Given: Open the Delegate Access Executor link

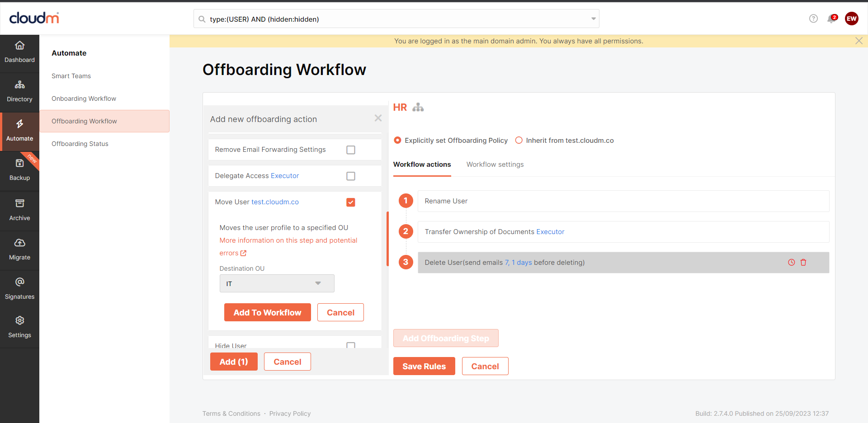Looking at the screenshot, I should (x=285, y=176).
